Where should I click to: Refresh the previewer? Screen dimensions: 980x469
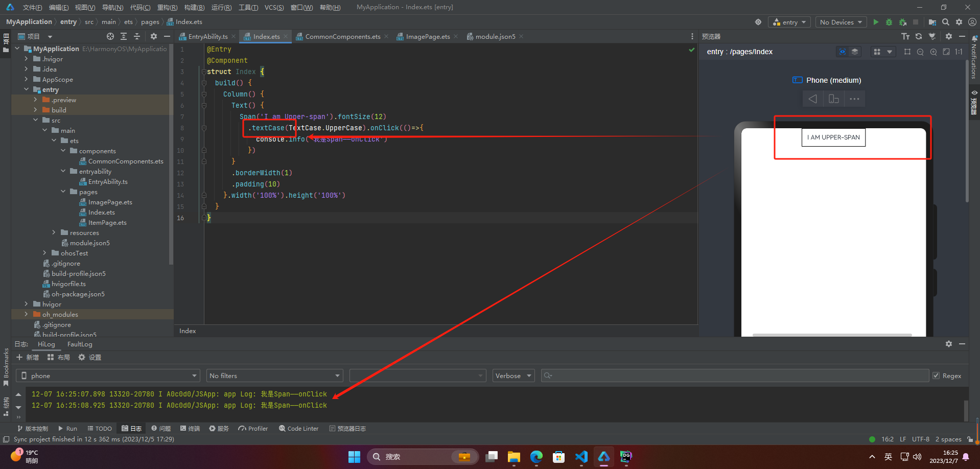(x=919, y=36)
